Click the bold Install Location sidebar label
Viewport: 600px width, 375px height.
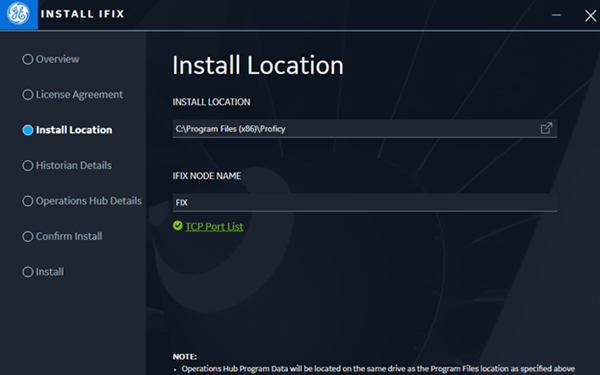[74, 130]
